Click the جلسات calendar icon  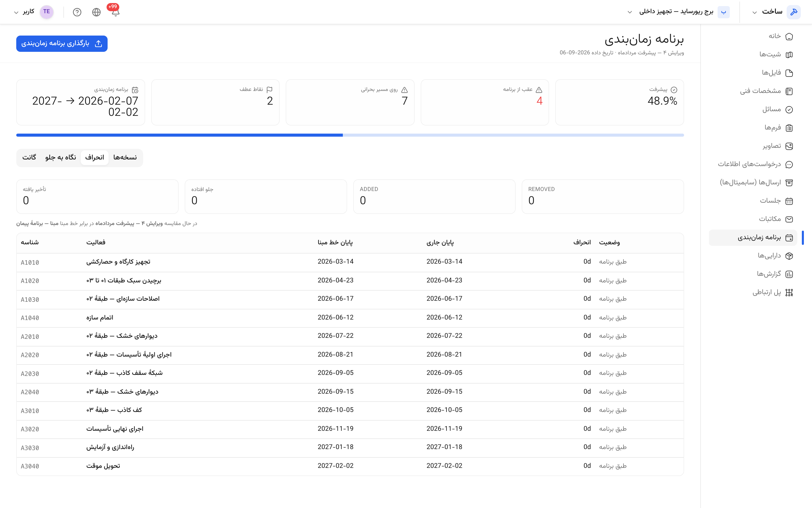coord(789,201)
